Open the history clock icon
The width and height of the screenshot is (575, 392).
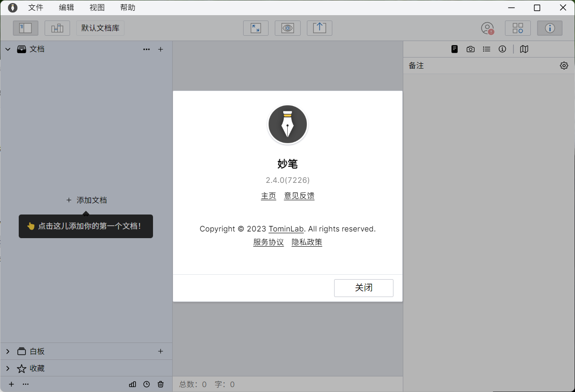click(x=147, y=384)
